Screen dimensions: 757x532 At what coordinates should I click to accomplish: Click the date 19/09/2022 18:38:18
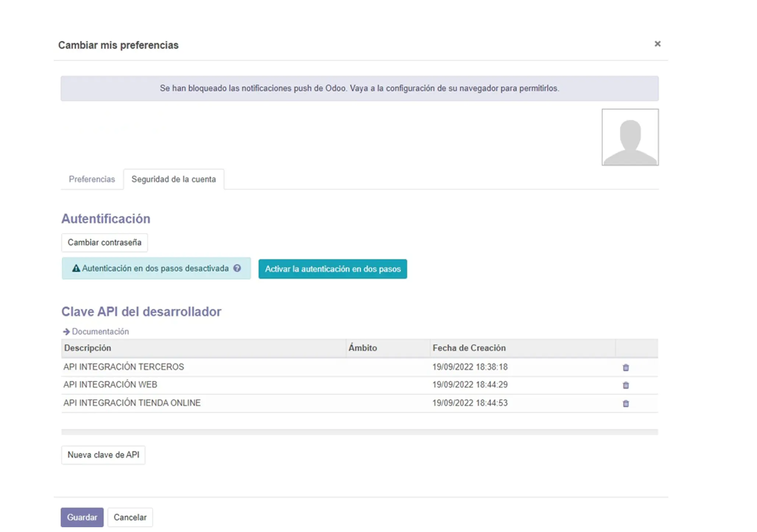(470, 367)
